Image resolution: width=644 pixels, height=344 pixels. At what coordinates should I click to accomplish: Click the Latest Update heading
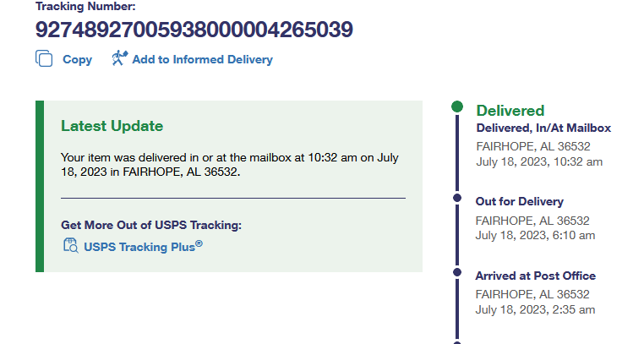[x=112, y=126]
